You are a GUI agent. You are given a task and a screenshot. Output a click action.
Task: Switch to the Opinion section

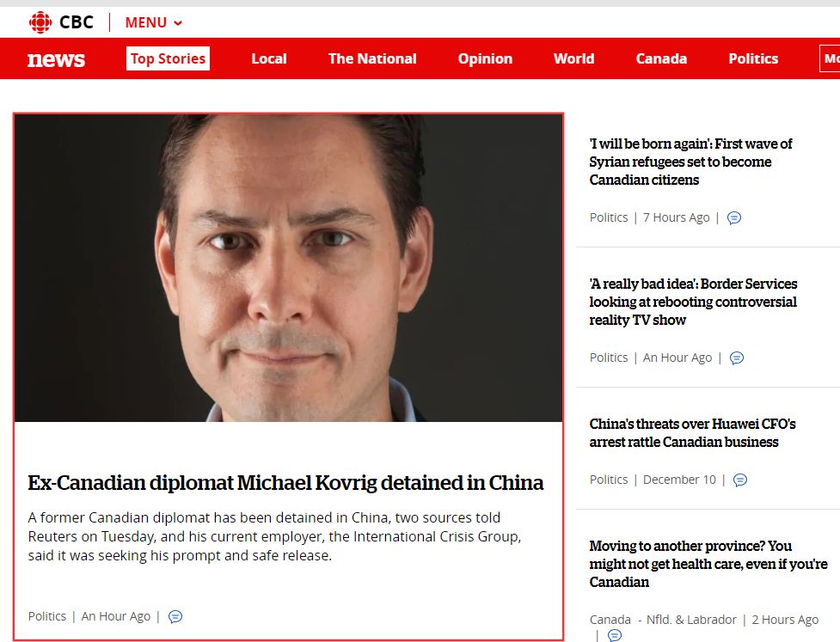coord(485,58)
